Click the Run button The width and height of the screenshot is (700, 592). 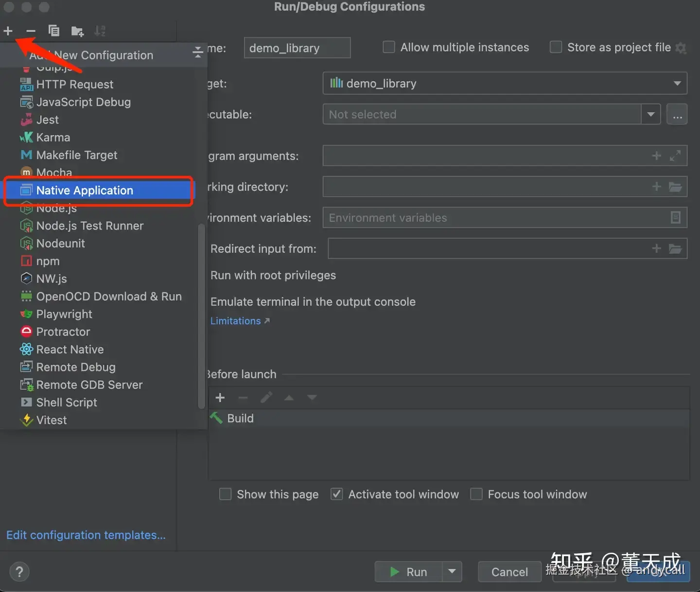pos(408,572)
